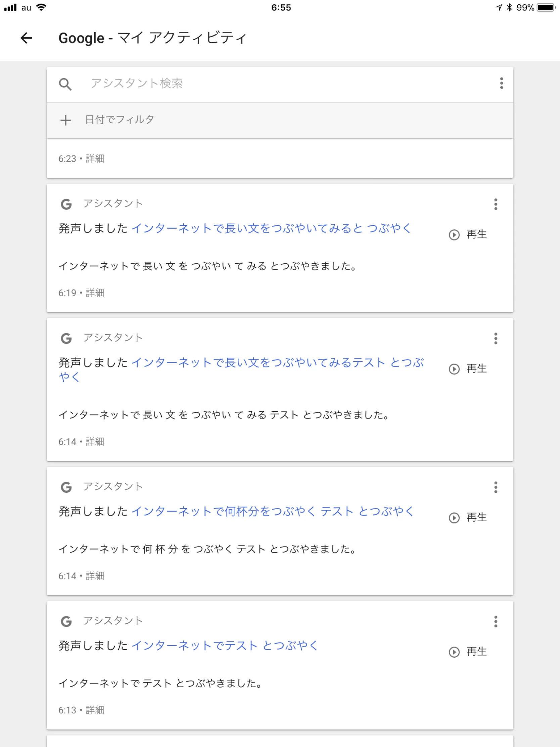
Task: Tap the back arrow in header
Action: click(x=26, y=38)
